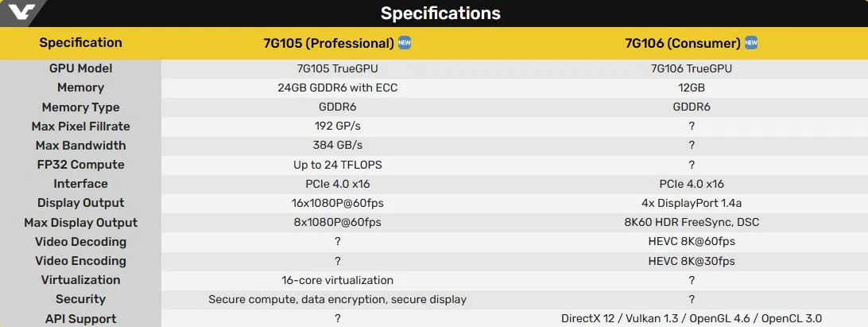This screenshot has width=868, height=327.
Task: Select the 16-core virtualization cell
Action: point(337,280)
